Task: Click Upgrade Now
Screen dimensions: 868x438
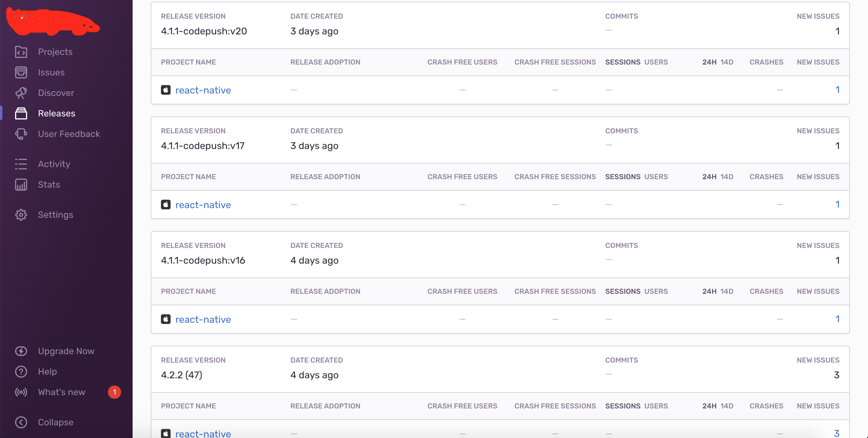Action: tap(66, 351)
